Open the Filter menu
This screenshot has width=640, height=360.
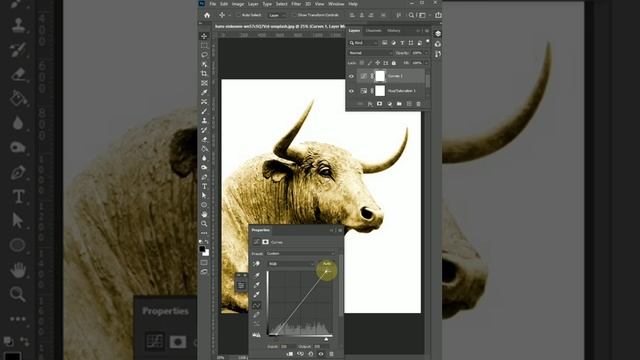(296, 4)
